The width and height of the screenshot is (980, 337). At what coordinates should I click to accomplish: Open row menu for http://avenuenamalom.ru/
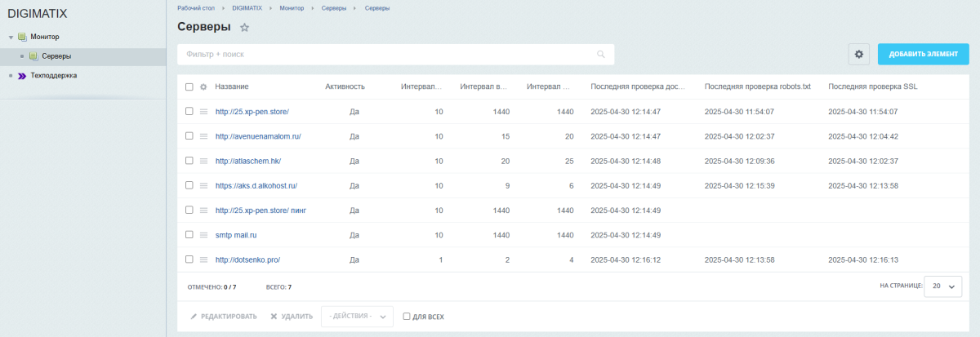pos(203,136)
